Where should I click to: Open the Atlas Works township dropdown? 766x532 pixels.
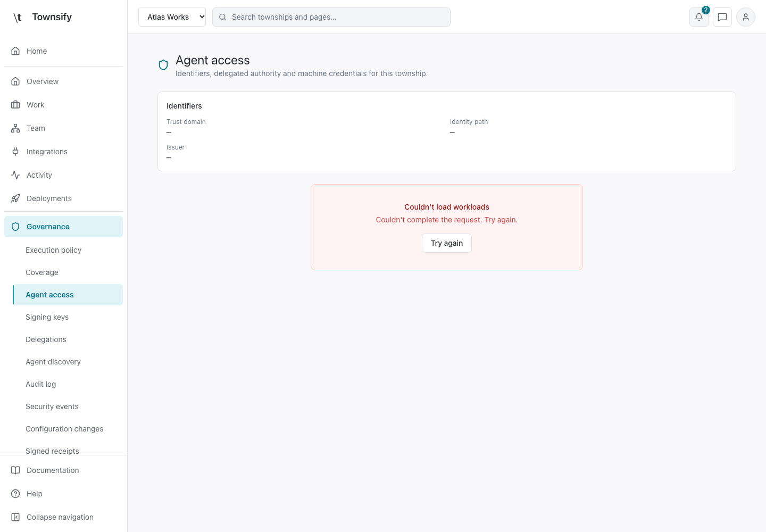point(172,17)
